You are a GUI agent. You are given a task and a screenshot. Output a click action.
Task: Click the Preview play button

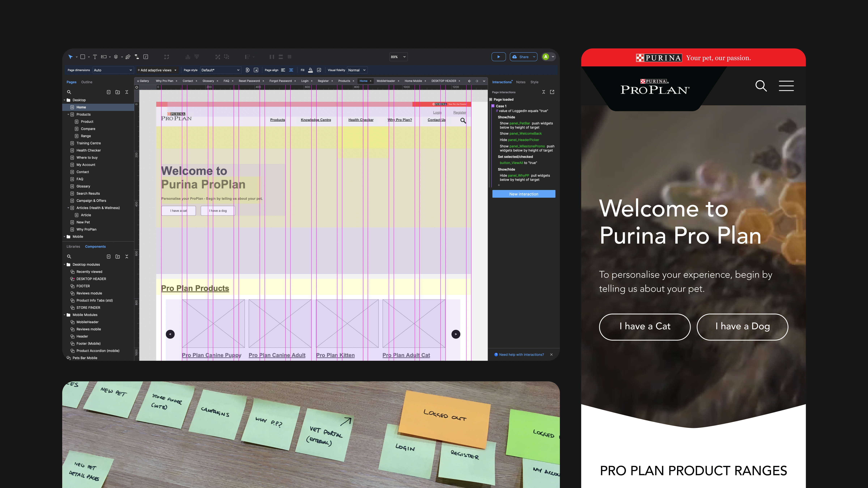point(498,57)
